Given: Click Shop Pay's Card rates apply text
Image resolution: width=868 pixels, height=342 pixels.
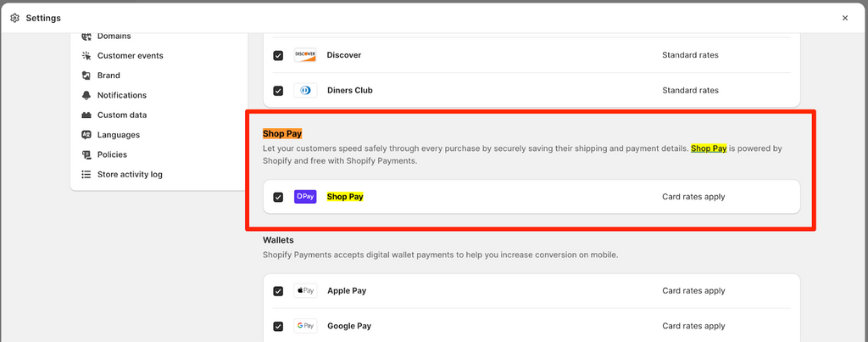Looking at the screenshot, I should 693,197.
